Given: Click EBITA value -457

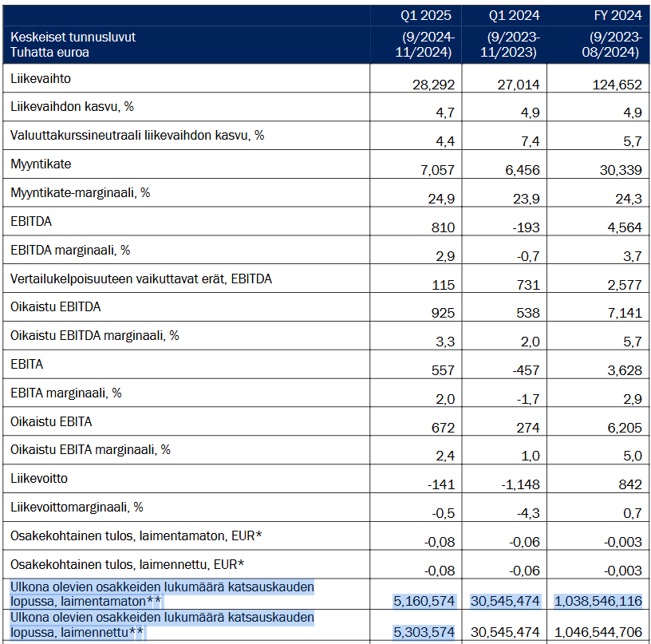Looking at the screenshot, I should (526, 370).
